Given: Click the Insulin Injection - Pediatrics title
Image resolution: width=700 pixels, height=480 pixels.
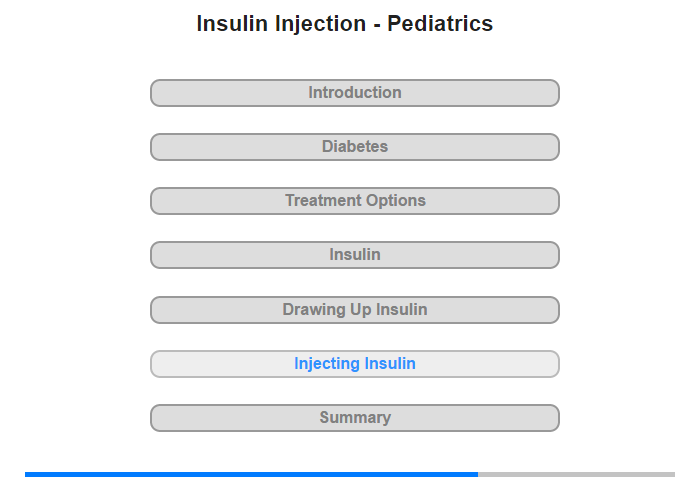Looking at the screenshot, I should 345,24.
